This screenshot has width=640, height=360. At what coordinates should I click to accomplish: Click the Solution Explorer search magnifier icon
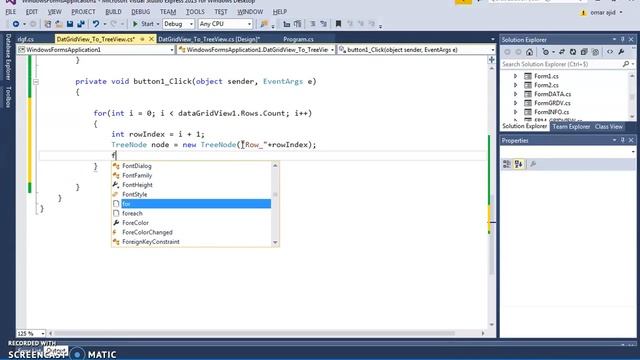tap(626, 64)
